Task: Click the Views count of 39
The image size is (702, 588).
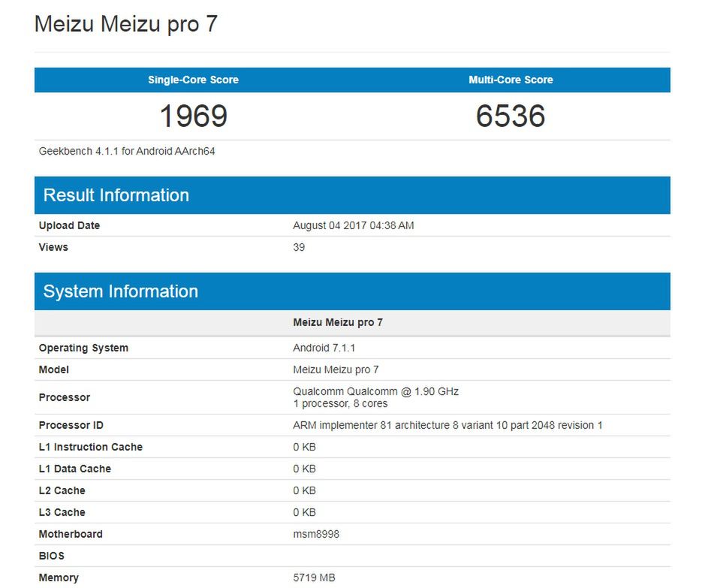Action: (x=299, y=247)
